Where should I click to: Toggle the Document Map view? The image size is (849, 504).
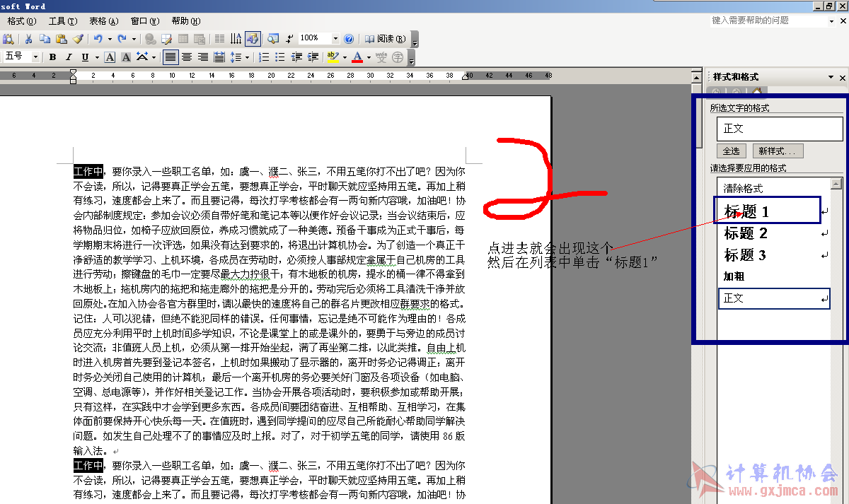[272, 39]
